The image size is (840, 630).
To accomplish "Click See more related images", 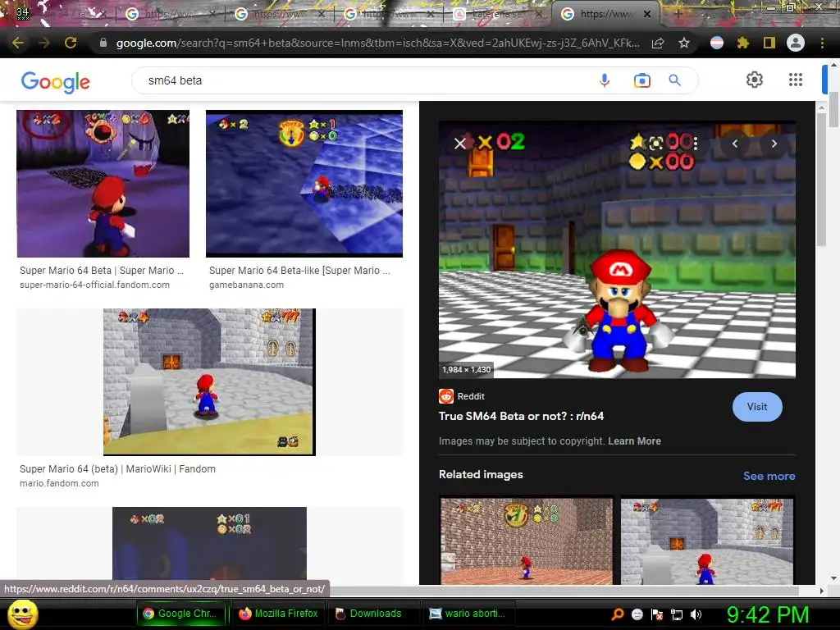I will [769, 476].
